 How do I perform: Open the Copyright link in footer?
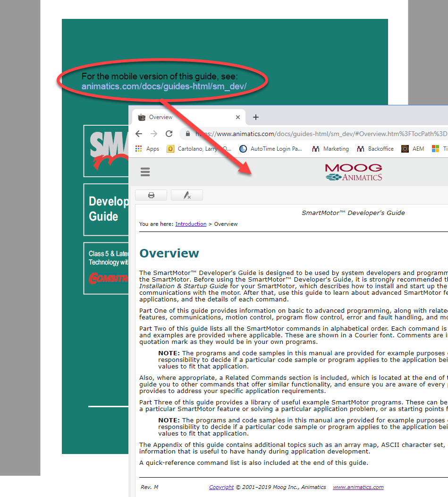click(x=221, y=487)
